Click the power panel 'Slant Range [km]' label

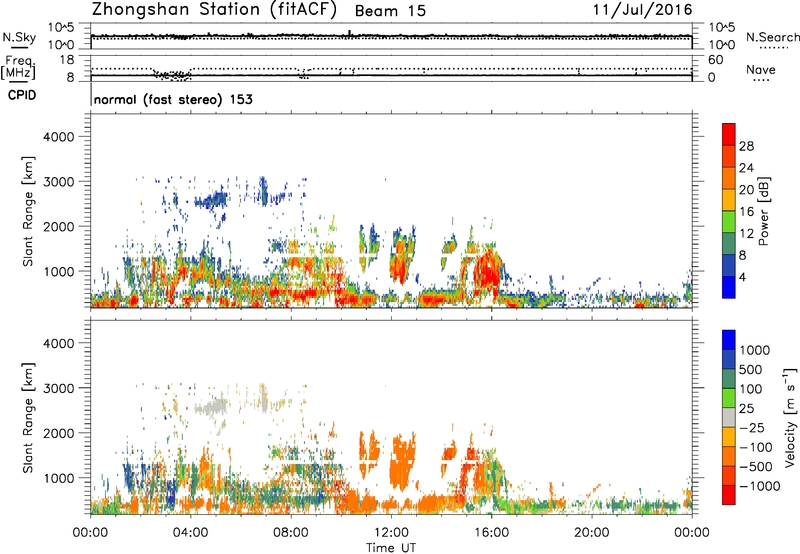(28, 211)
